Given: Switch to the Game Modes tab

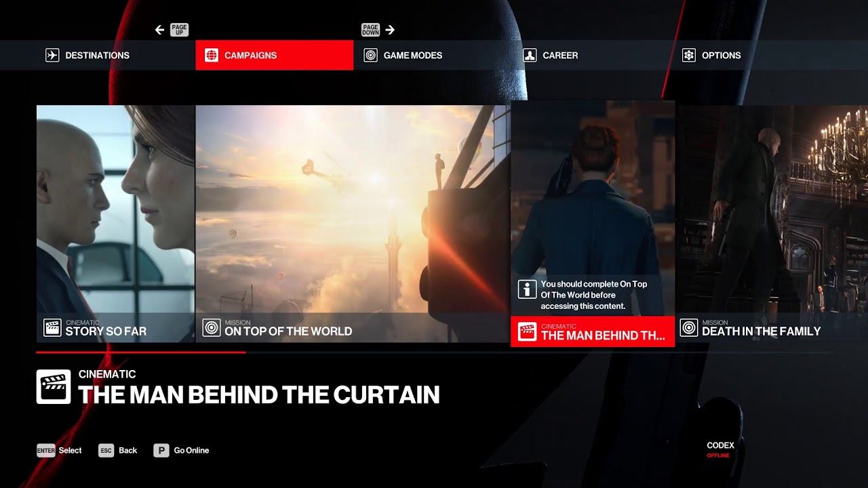Looking at the screenshot, I should tap(433, 55).
